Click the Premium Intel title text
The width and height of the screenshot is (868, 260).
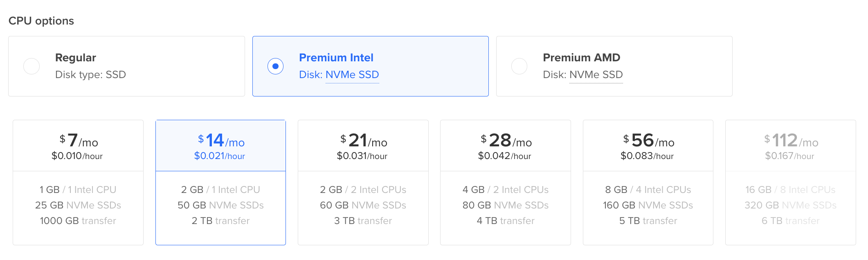[336, 58]
